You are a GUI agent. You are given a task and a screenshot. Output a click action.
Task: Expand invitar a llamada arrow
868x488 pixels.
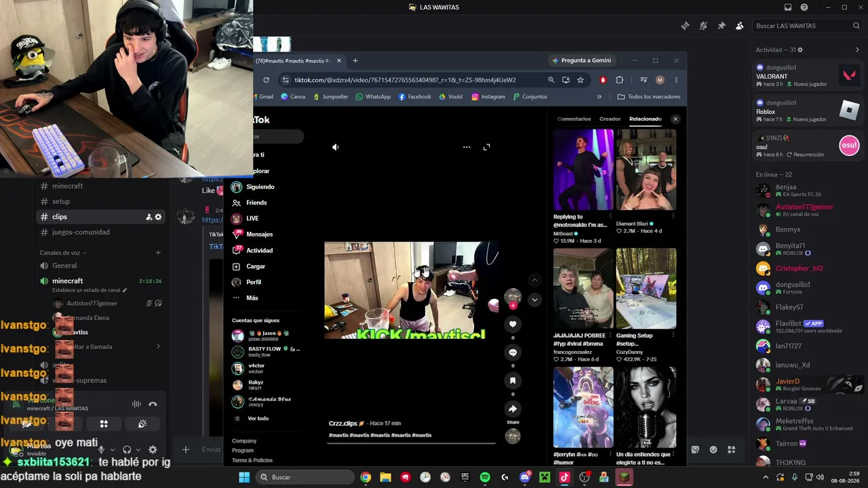[x=158, y=346]
